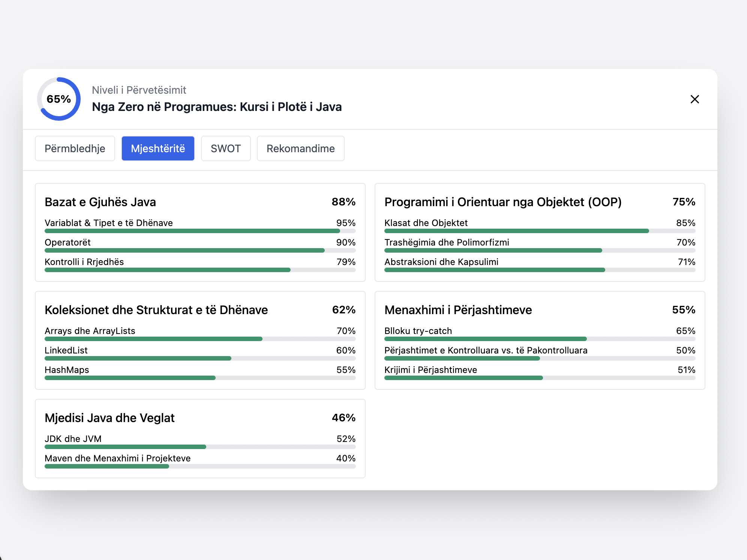Click the 75% score for OOP

point(684,202)
